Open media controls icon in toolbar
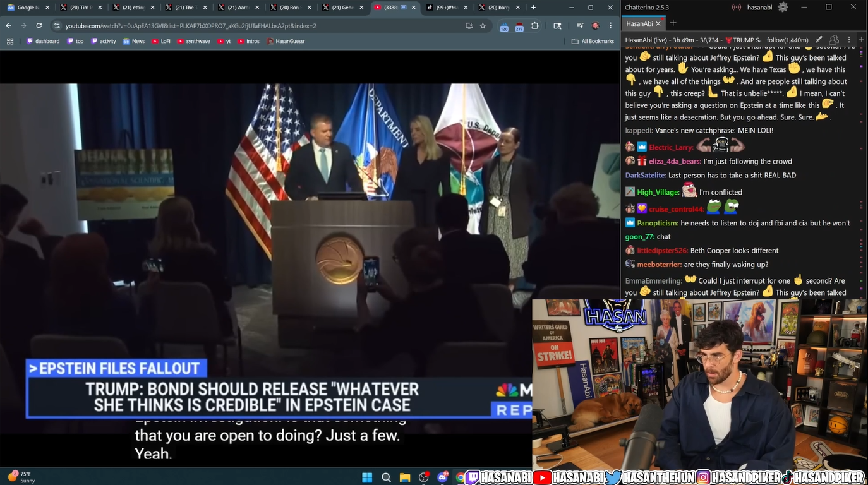Image resolution: width=868 pixels, height=485 pixels. pos(580,26)
